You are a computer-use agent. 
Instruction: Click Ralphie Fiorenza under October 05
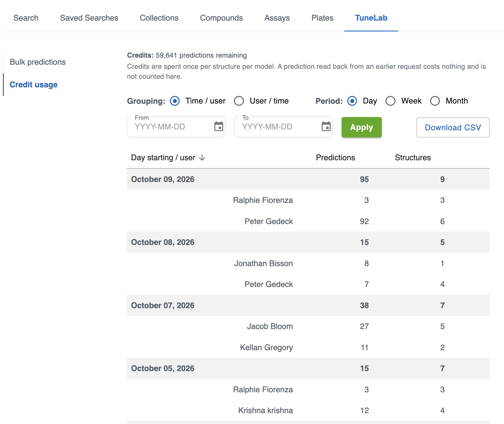(308, 390)
